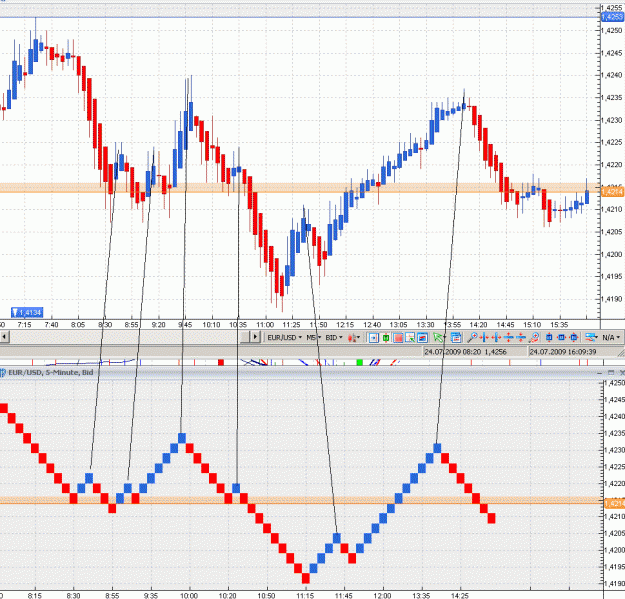Click the lower chart's orange price label
Viewport: 625px width, 599px height.
click(615, 504)
